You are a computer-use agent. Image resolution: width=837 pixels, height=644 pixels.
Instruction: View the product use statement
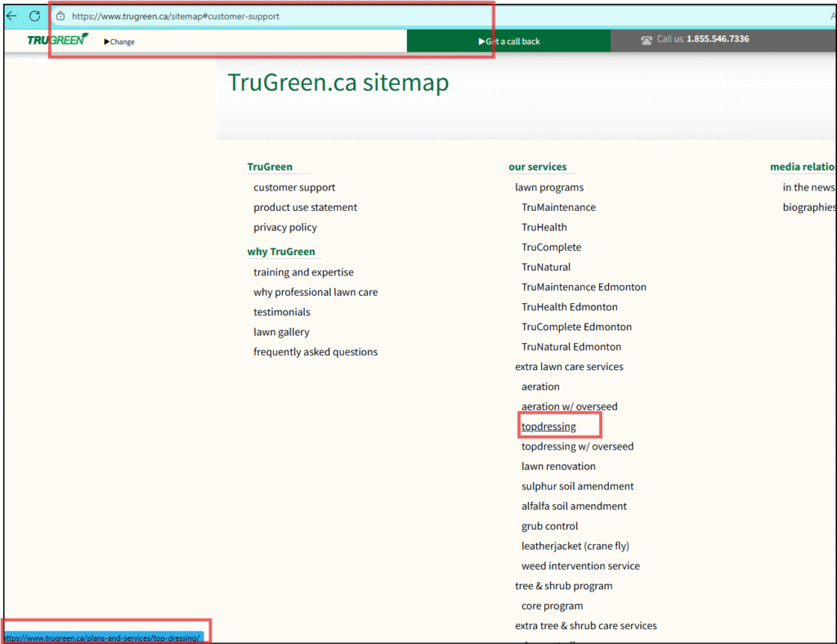point(305,207)
